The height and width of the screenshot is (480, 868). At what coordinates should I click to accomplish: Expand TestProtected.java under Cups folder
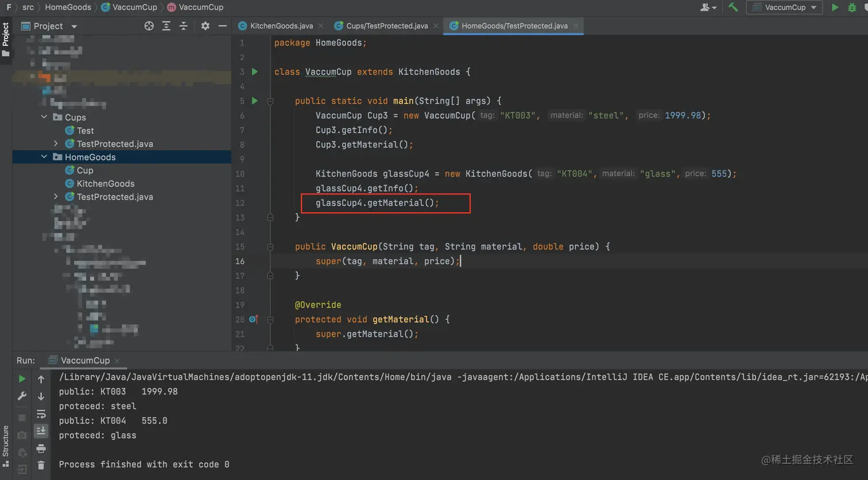56,143
